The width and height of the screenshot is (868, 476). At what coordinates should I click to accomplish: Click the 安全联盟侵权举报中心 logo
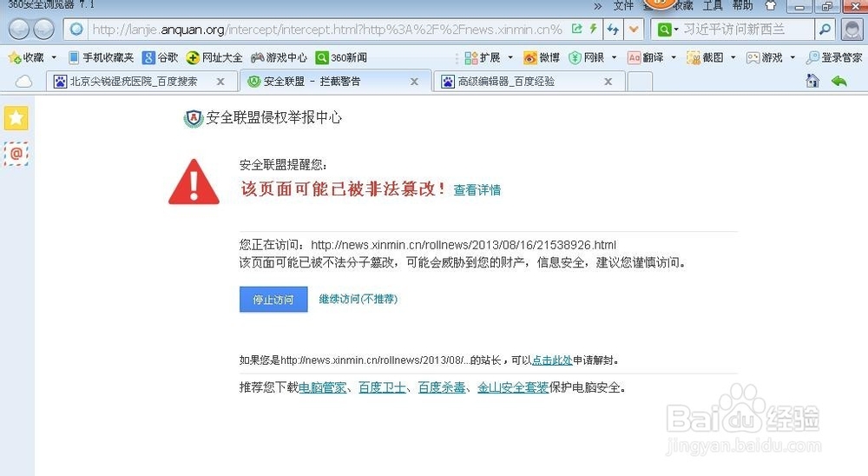tap(262, 118)
